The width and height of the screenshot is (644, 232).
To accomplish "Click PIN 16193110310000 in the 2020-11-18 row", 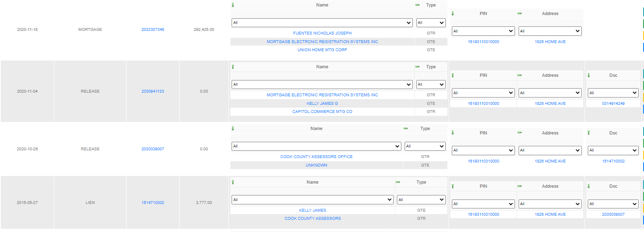I will click(483, 42).
